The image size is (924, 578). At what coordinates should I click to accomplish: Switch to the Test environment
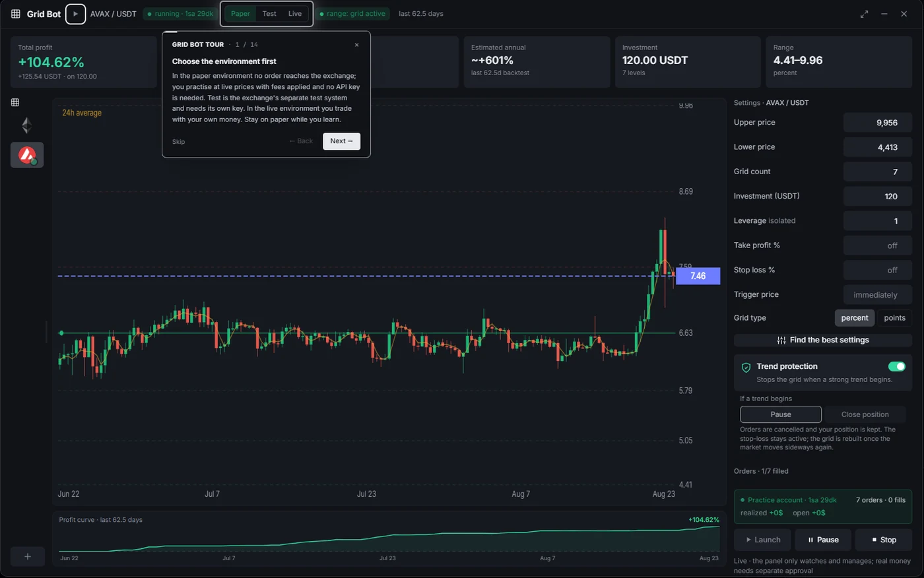tap(269, 14)
